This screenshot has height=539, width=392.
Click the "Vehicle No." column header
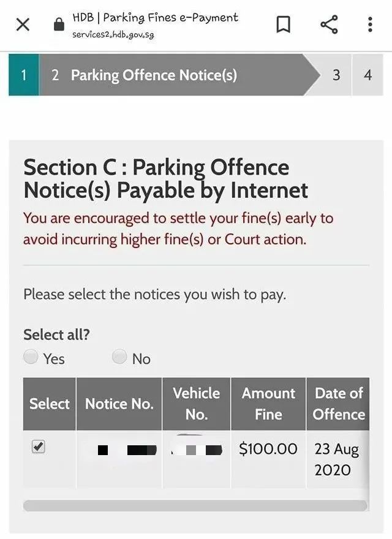tap(197, 404)
